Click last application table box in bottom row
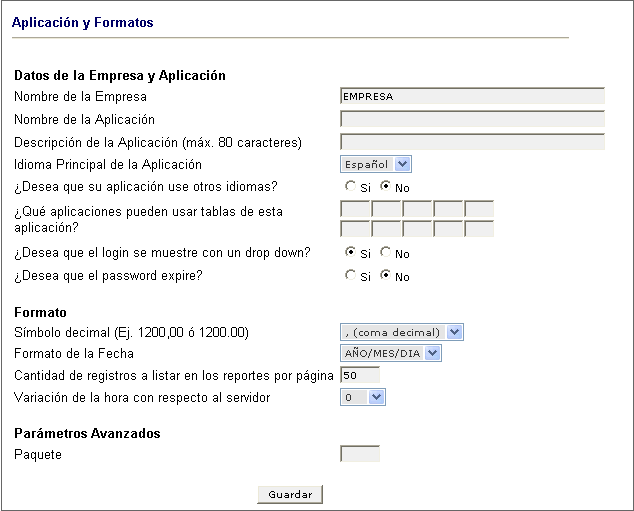634x511 pixels. [479, 229]
